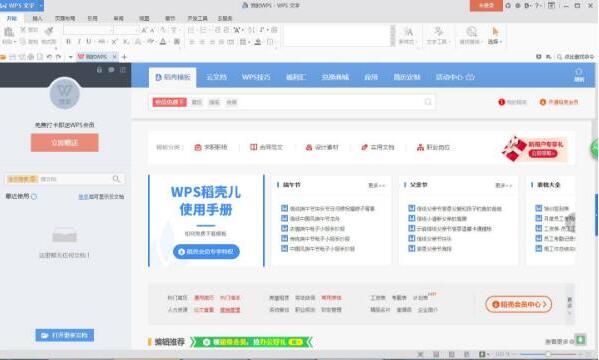The image size is (599, 360).
Task: Click the font color A icon
Action: [163, 42]
